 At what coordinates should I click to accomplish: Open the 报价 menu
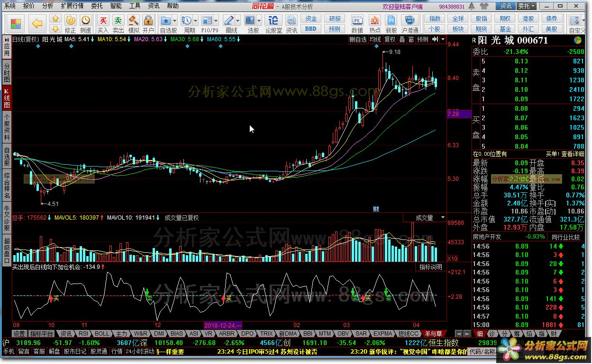click(x=29, y=6)
